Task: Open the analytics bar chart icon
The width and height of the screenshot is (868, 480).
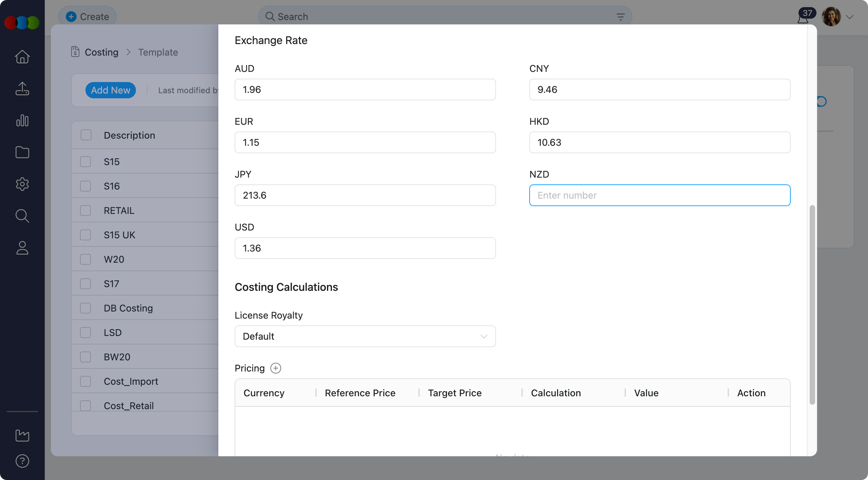Action: [x=22, y=120]
